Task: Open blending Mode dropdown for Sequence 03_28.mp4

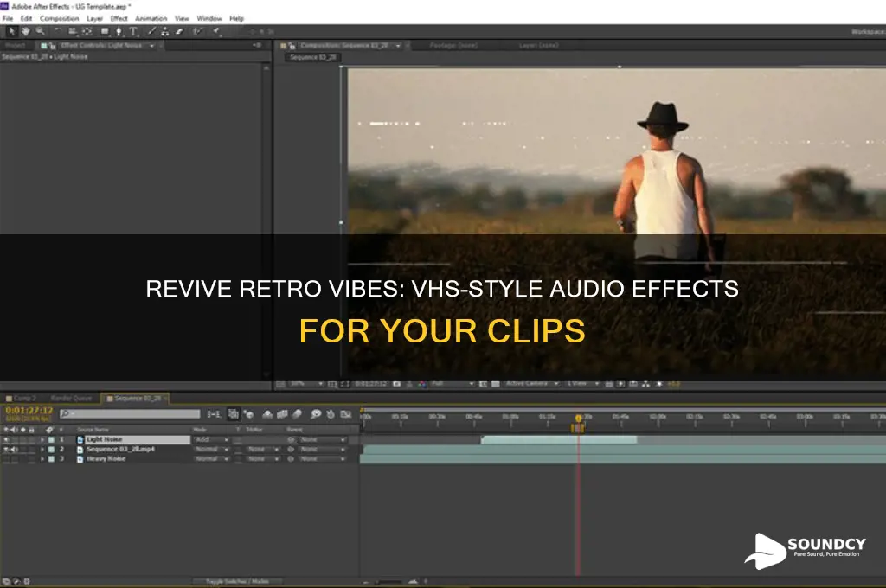Action: (x=212, y=450)
